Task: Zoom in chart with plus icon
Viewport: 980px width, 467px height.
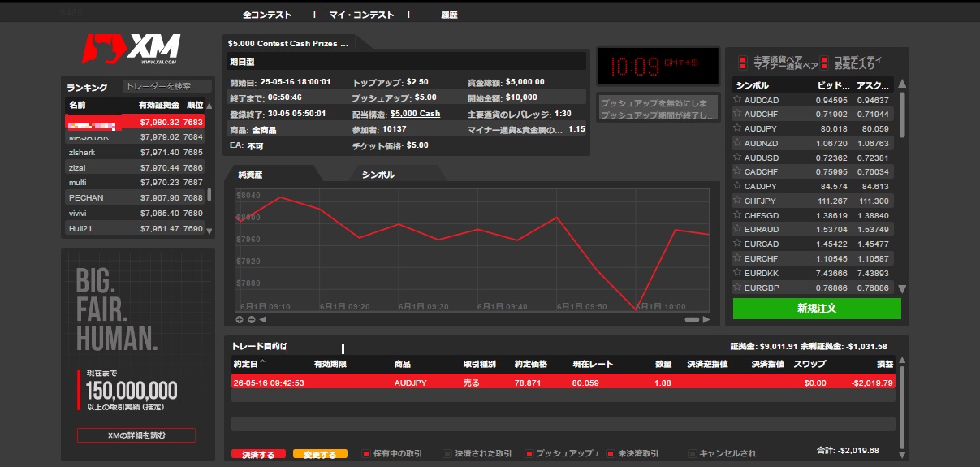Action: (240, 319)
